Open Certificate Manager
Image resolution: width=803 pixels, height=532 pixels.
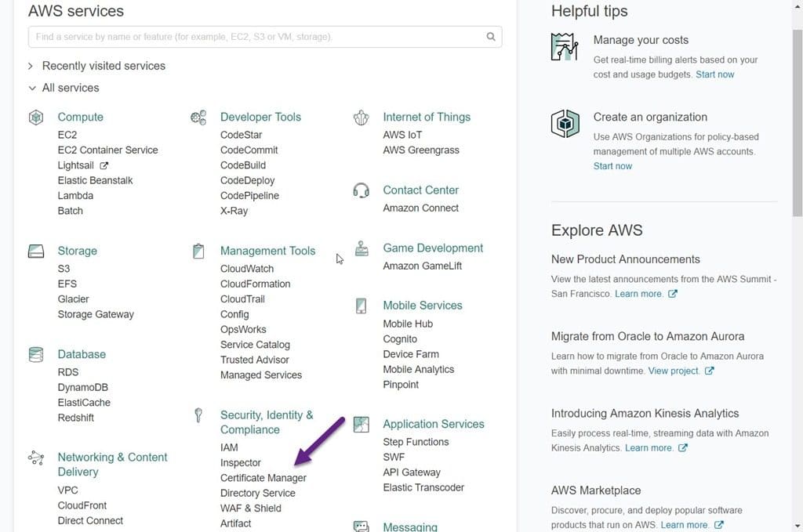(x=263, y=478)
